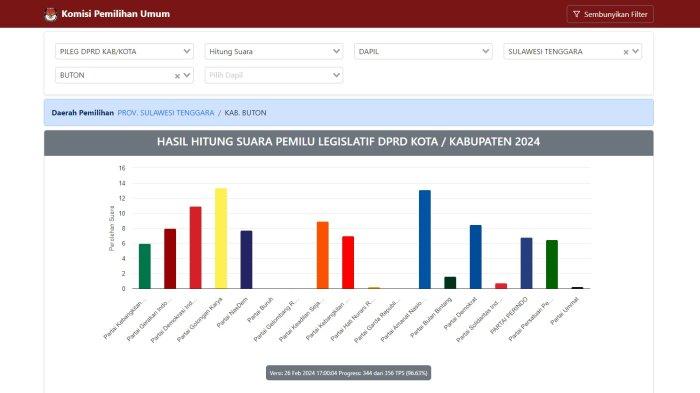Select the red Partai Demokrasi Ind bar
Image resolution: width=700 pixels, height=393 pixels.
click(x=196, y=247)
